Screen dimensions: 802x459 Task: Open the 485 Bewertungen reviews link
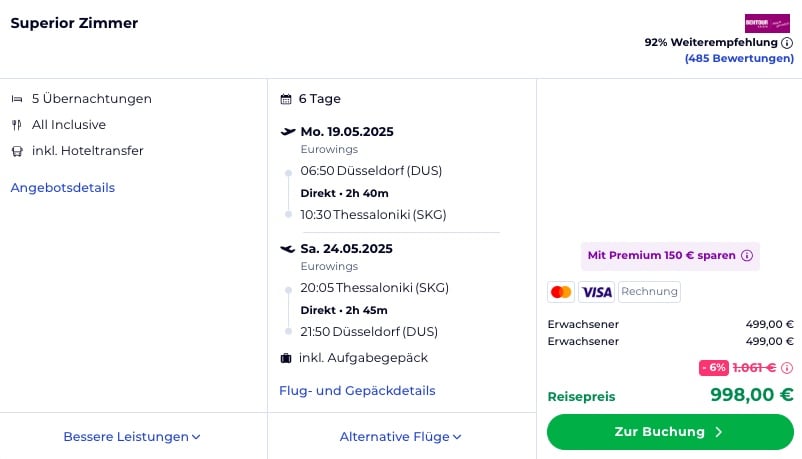pos(740,59)
